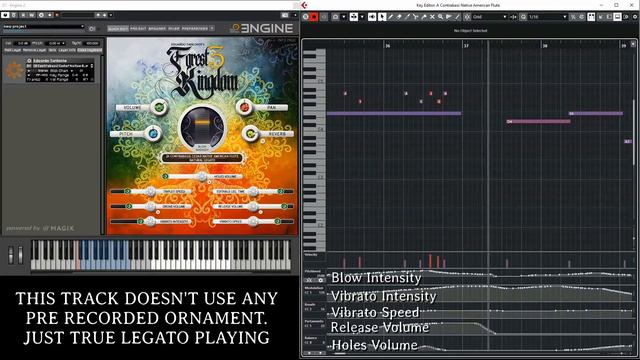The image size is (640, 360).
Task: Adjust the Reverb knob in Forest Kingdom
Action: [251, 133]
